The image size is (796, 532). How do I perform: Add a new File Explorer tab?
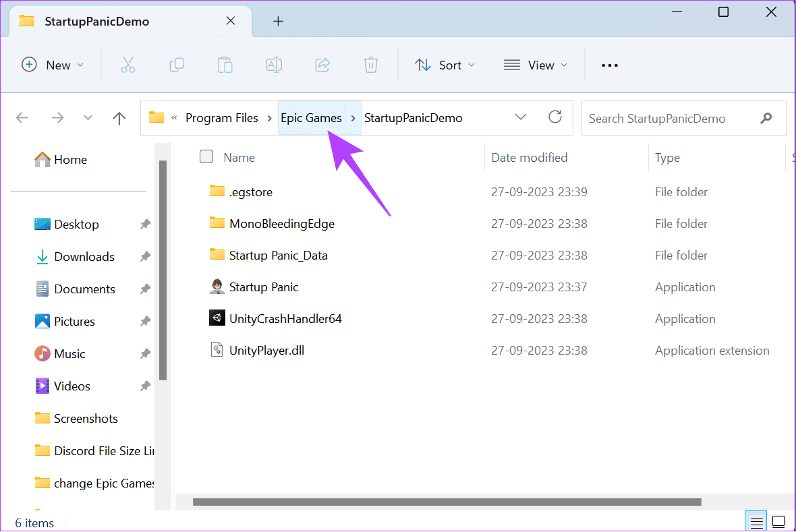click(x=278, y=21)
